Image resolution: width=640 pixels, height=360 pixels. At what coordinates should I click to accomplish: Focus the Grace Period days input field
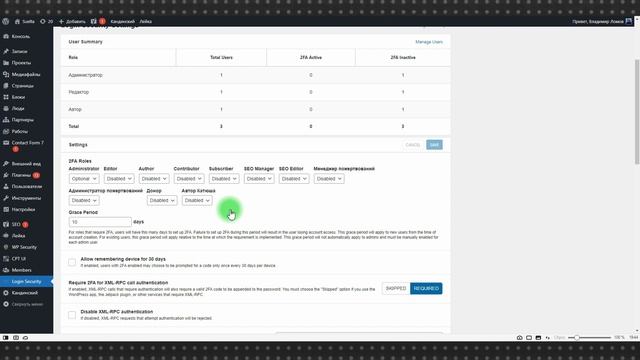point(100,222)
